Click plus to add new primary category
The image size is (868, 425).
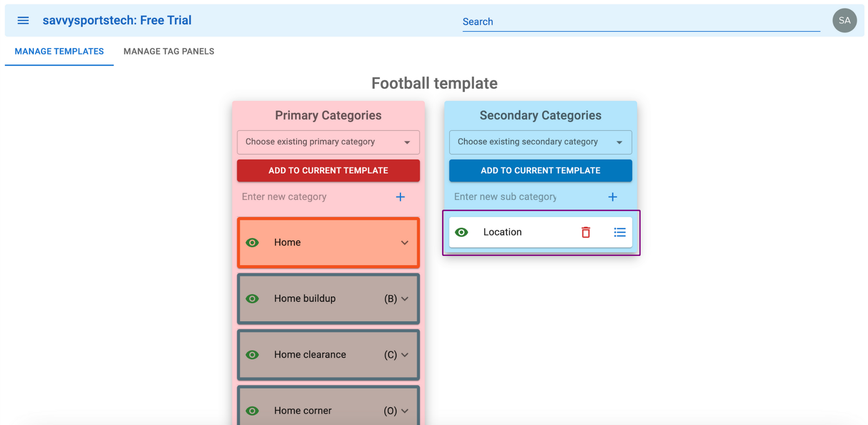point(400,197)
